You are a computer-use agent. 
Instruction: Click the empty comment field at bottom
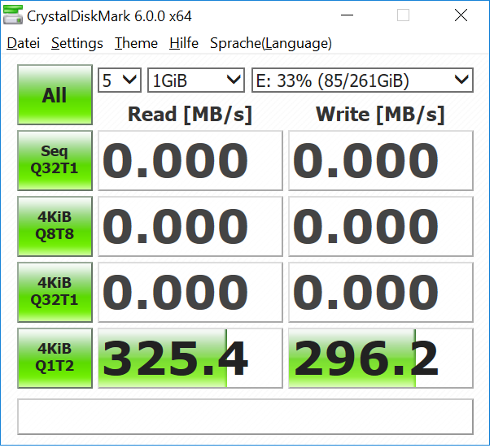coord(245,417)
